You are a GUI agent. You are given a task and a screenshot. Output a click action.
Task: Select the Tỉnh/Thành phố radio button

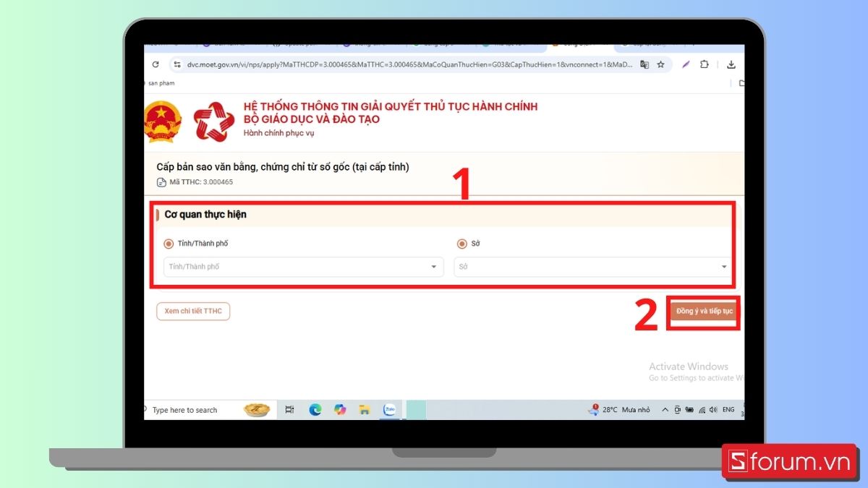coord(169,244)
